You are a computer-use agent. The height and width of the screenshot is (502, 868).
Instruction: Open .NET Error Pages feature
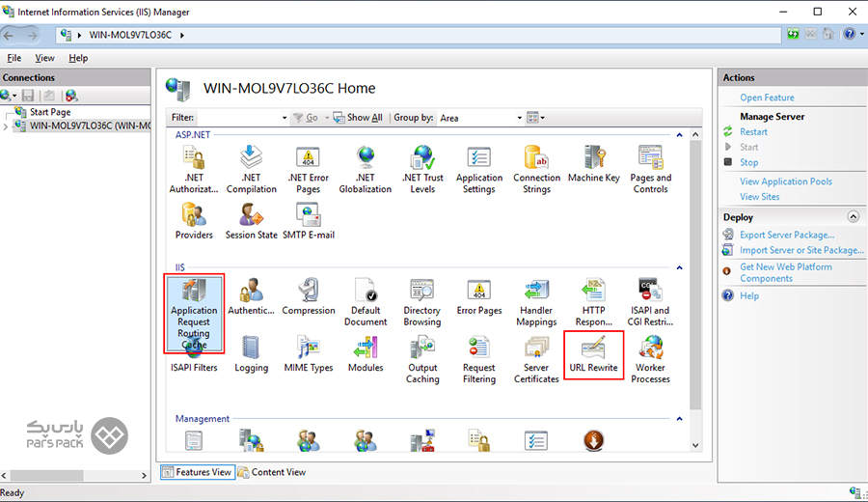[x=309, y=170]
